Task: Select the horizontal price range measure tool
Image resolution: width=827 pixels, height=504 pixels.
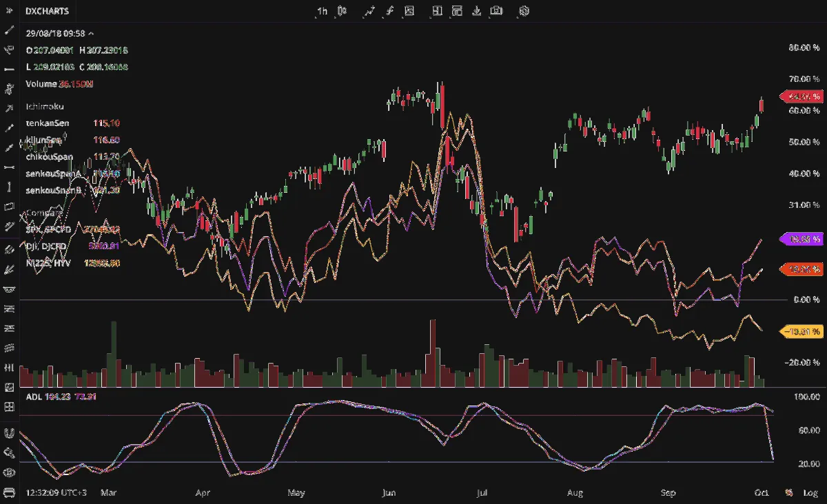Action: pos(9,167)
